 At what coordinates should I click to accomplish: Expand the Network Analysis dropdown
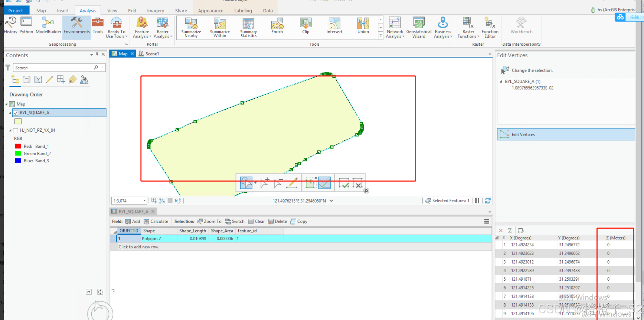pos(395,28)
